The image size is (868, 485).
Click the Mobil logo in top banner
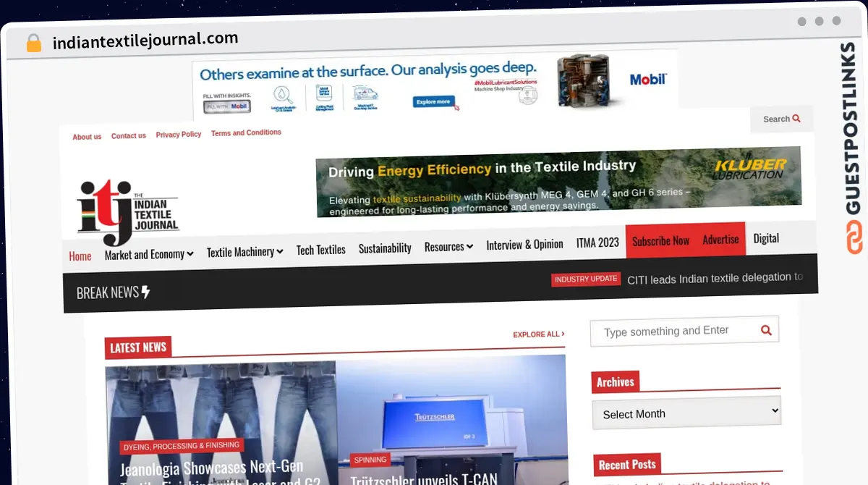[x=647, y=80]
